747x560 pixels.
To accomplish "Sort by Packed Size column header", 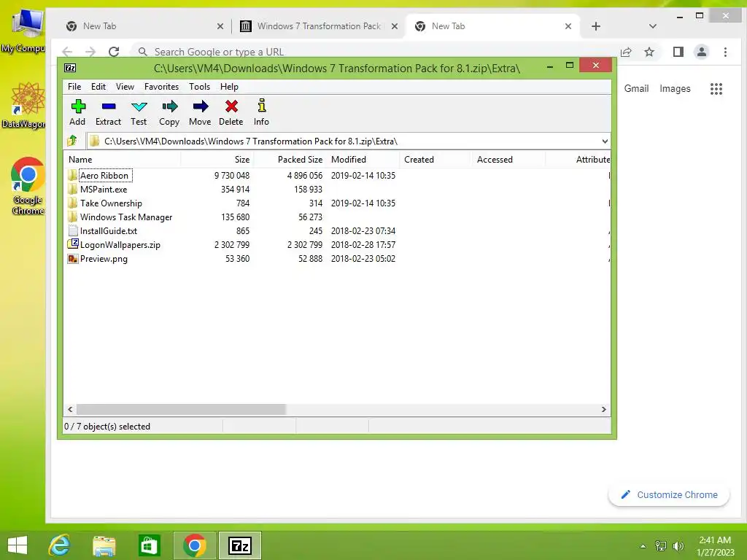I will tap(290, 160).
